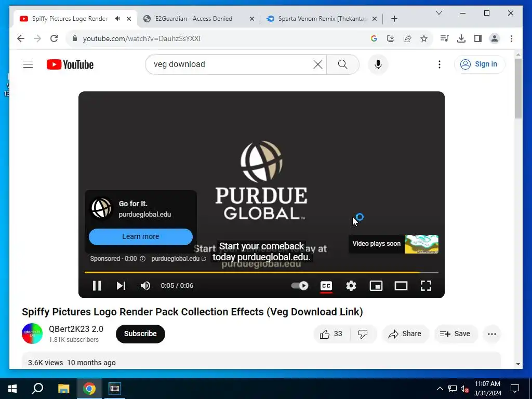
Task: Mute the tab via speaker icon
Action: tap(117, 19)
